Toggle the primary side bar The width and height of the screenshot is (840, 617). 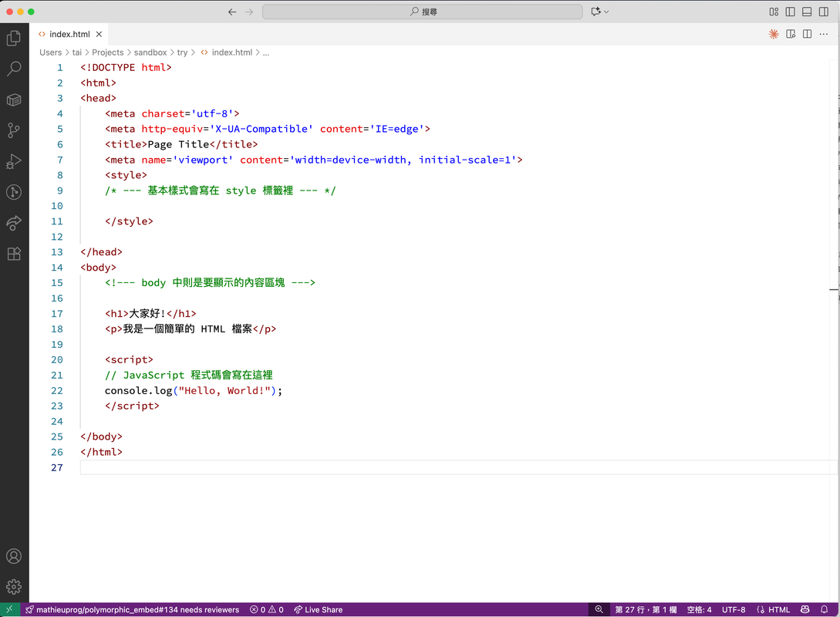click(790, 12)
